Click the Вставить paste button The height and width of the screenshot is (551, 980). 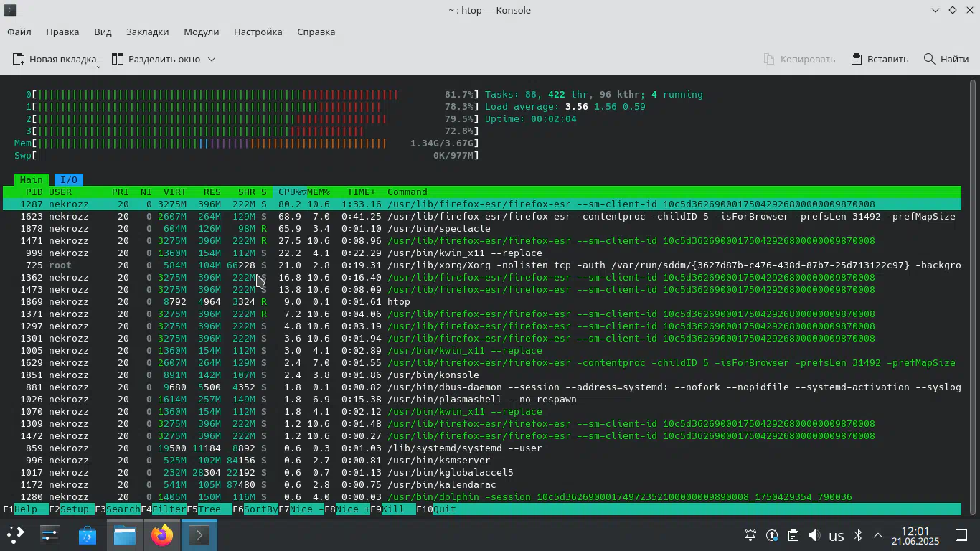pos(880,59)
